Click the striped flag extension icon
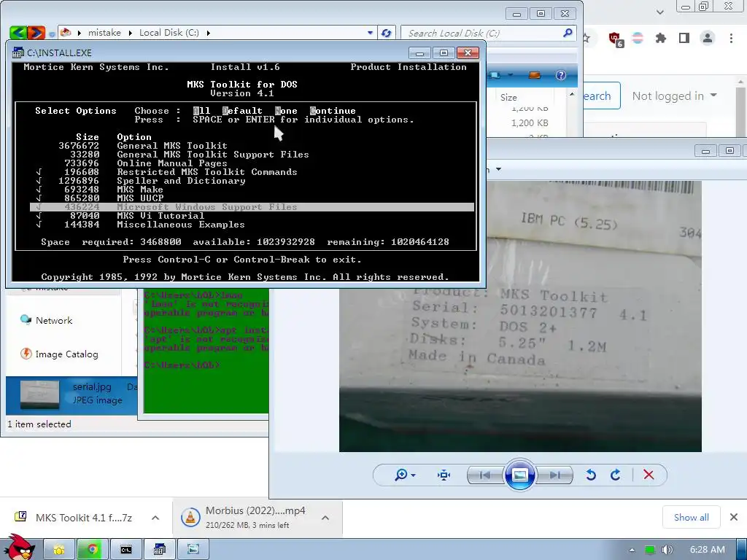747x560 pixels. point(638,38)
